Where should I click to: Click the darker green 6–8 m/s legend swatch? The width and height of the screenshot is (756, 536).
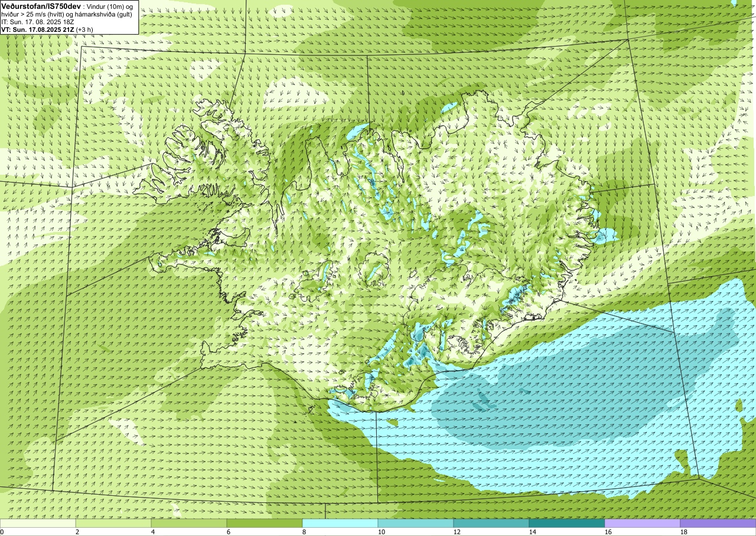coord(265,523)
